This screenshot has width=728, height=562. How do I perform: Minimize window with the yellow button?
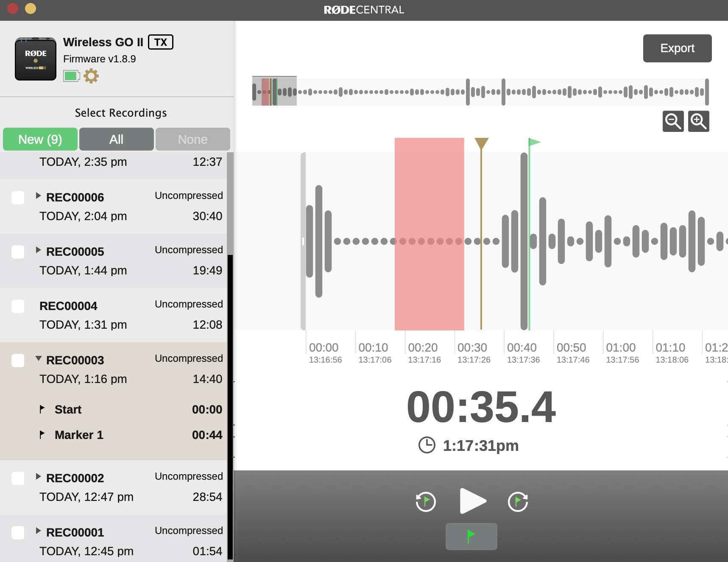click(31, 8)
